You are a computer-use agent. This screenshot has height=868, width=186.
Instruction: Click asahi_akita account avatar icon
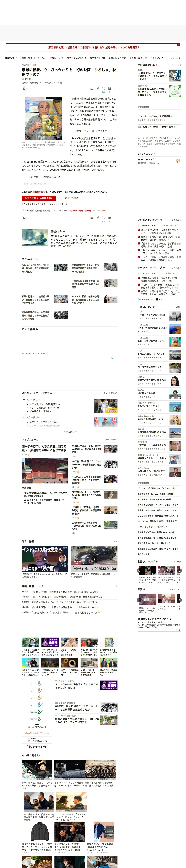coord(178,161)
